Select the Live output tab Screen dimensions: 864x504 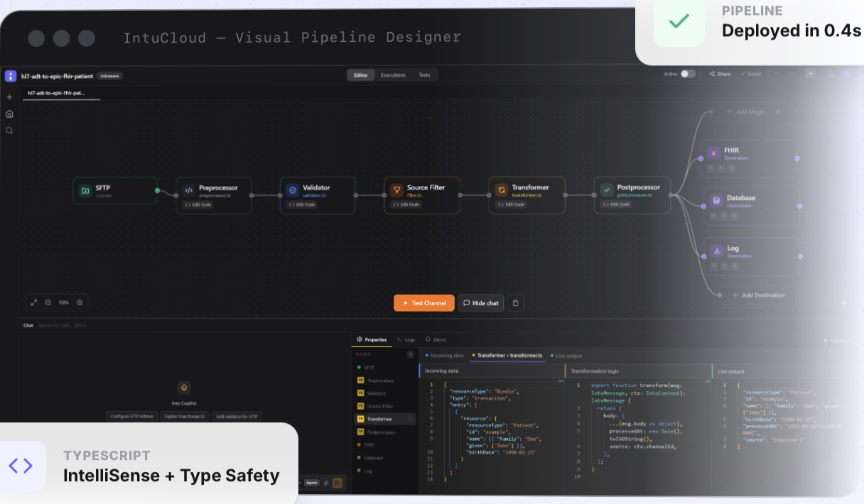click(x=566, y=355)
